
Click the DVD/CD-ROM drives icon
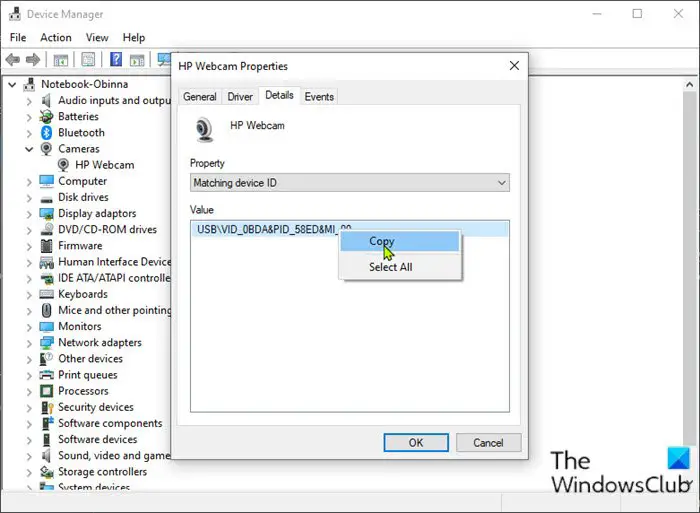(x=46, y=229)
